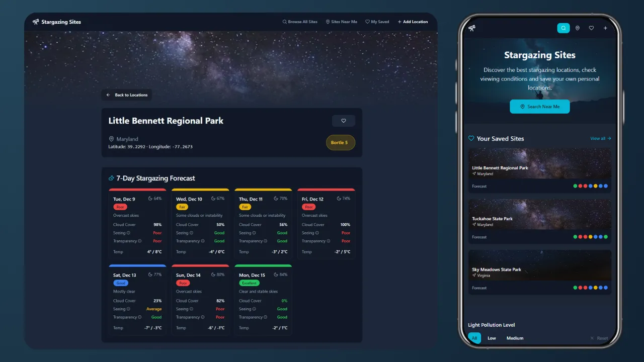644x362 pixels.
Task: Select the moon phase icon showing 64%
Action: 150,199
